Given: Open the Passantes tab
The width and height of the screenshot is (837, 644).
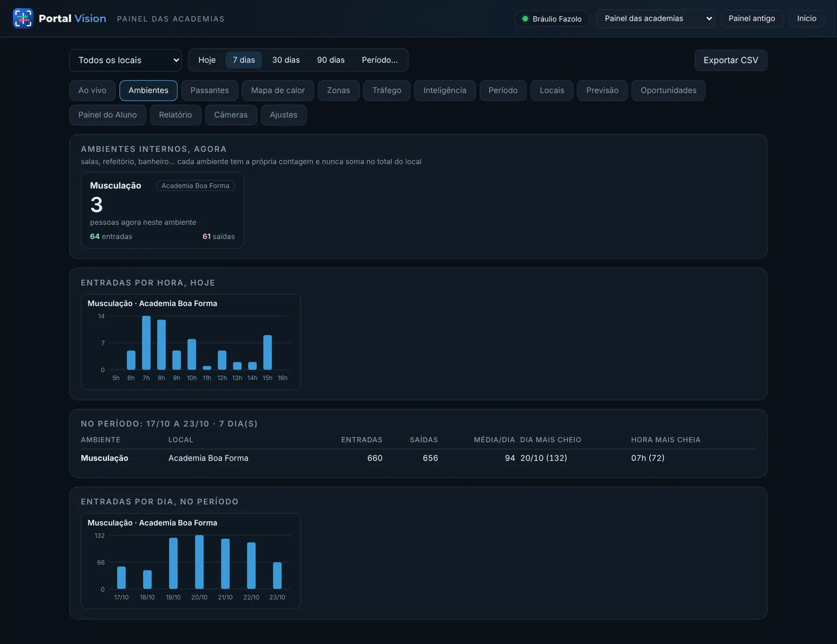Looking at the screenshot, I should [x=209, y=90].
